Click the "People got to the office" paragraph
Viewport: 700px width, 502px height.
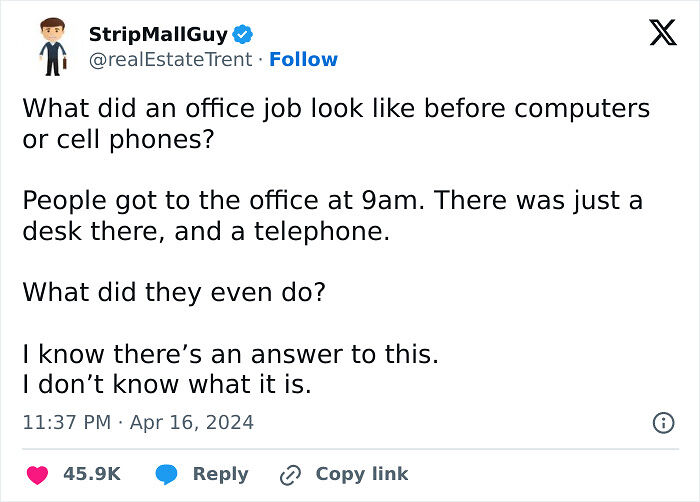(332, 215)
